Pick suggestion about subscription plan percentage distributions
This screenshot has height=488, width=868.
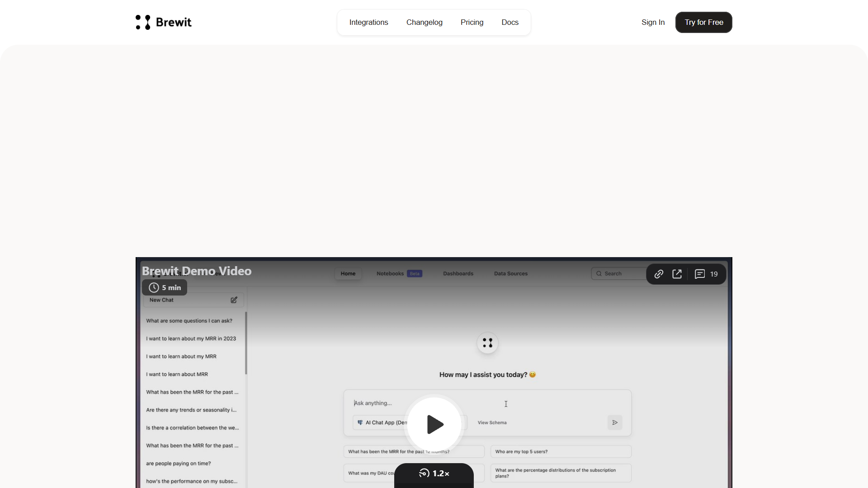[561, 473]
